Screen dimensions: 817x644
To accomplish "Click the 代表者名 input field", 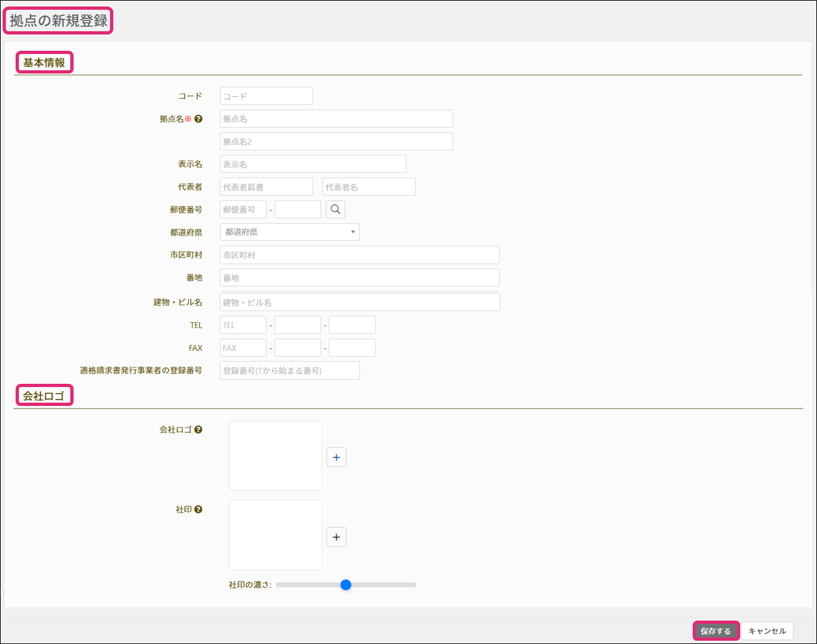I will pos(368,187).
